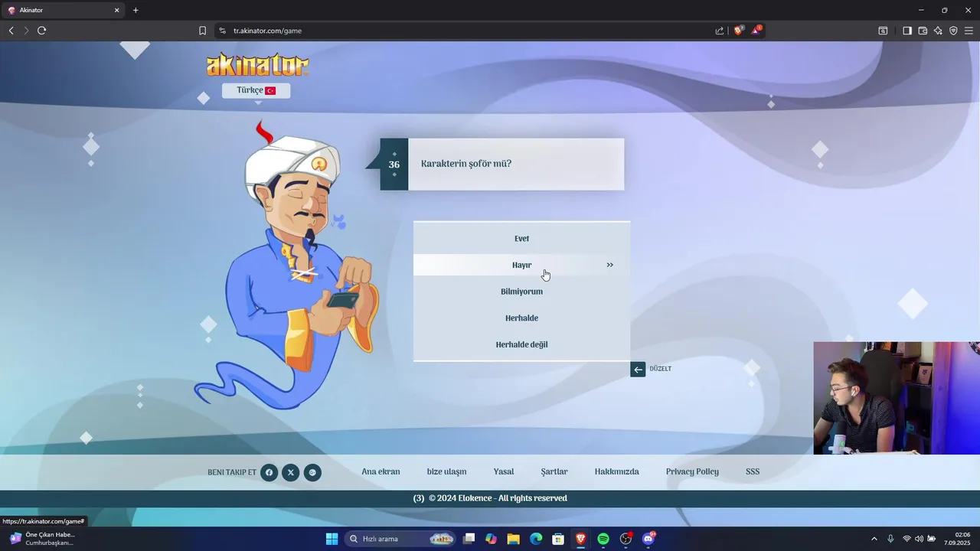Switch to Brave in the taskbar
Viewport: 980px width, 551px height.
tap(580, 539)
